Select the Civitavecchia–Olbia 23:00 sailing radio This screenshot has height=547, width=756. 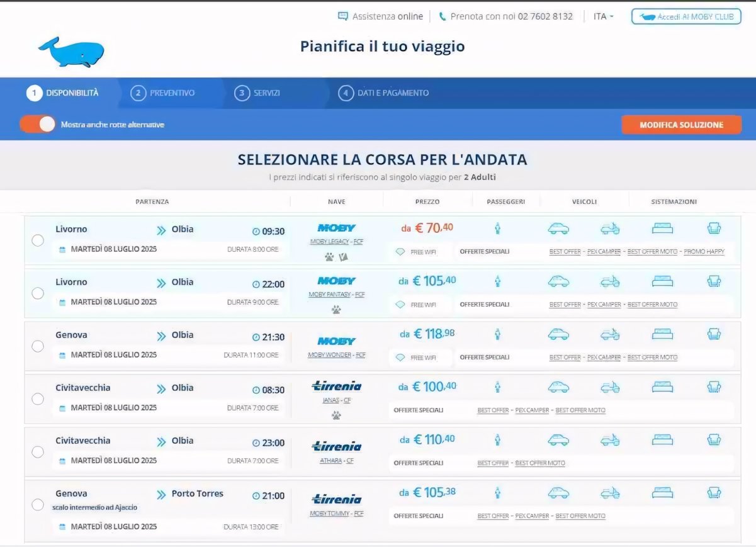[37, 452]
